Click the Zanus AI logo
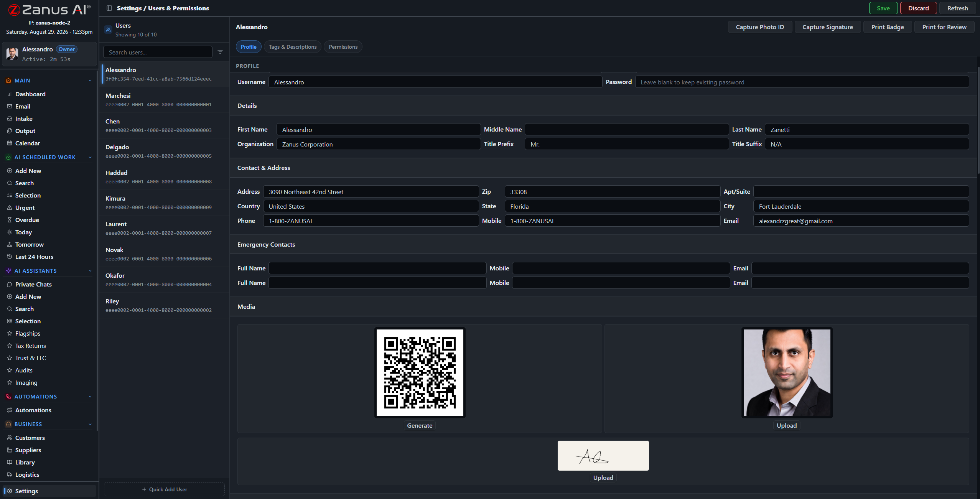980x499 pixels. pyautogui.click(x=49, y=10)
